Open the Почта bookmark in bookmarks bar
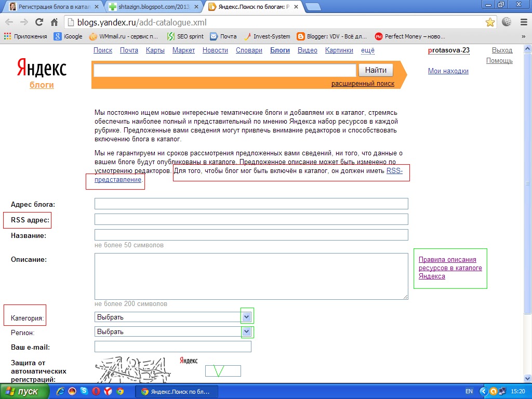This screenshot has width=532, height=399. click(x=223, y=36)
